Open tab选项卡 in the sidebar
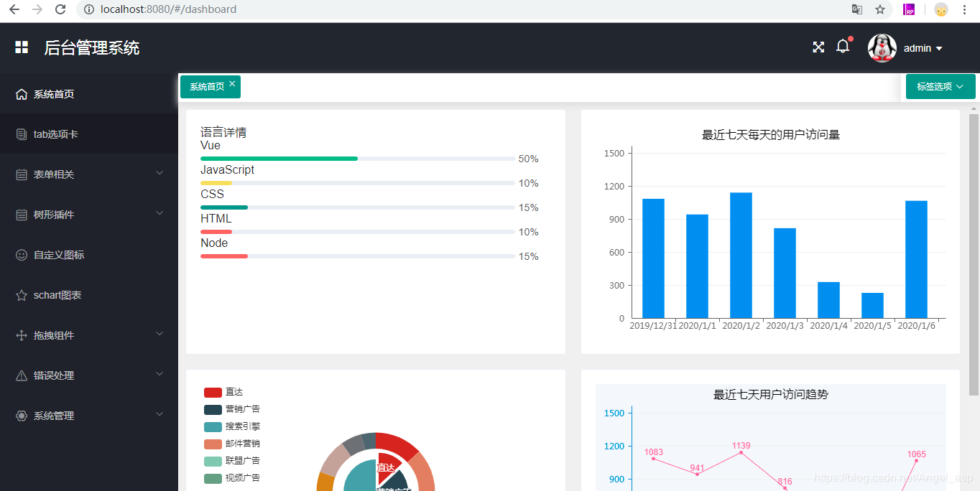This screenshot has height=491, width=980. pos(89,134)
